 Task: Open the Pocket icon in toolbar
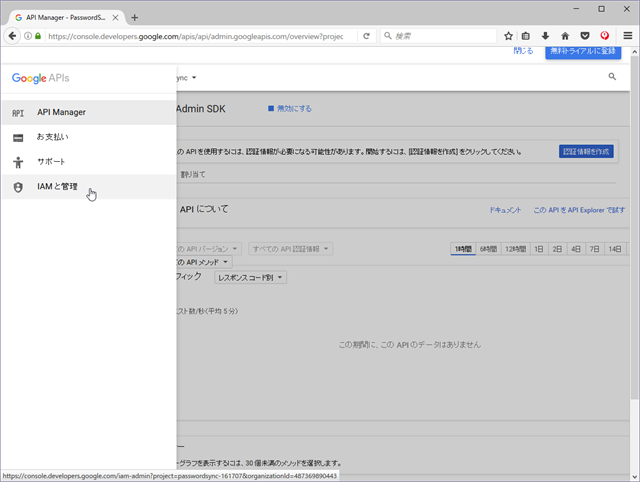pos(585,36)
